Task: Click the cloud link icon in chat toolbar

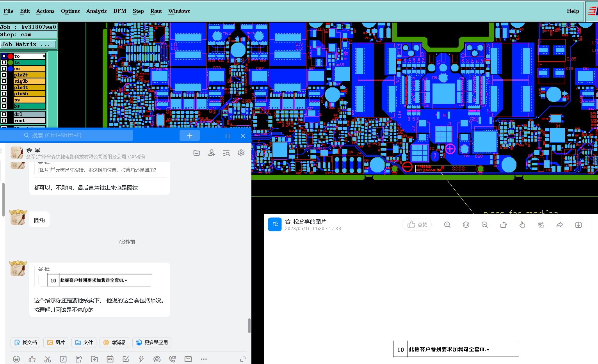Action: pos(157,359)
